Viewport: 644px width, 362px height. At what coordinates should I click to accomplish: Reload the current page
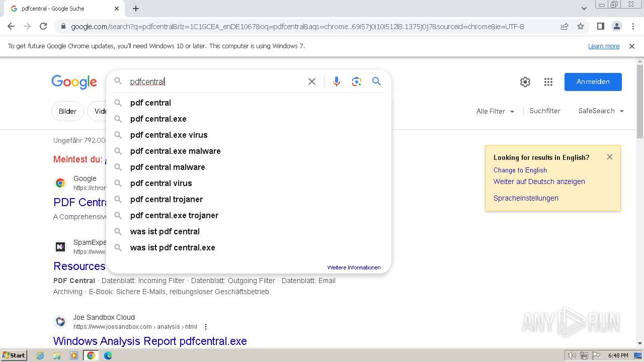pyautogui.click(x=43, y=26)
